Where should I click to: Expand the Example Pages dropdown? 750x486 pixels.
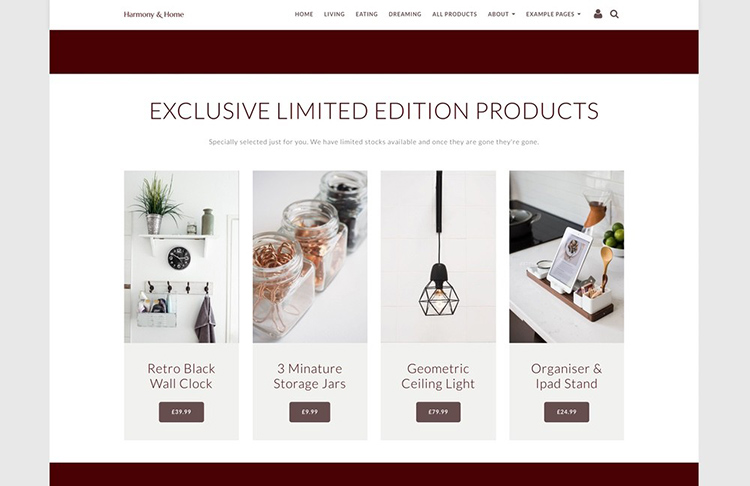[x=553, y=14]
